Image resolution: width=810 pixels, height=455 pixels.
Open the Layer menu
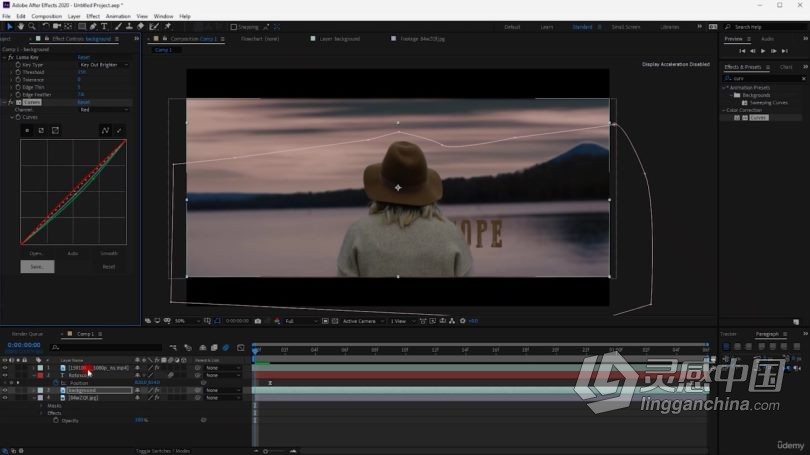[x=74, y=17]
